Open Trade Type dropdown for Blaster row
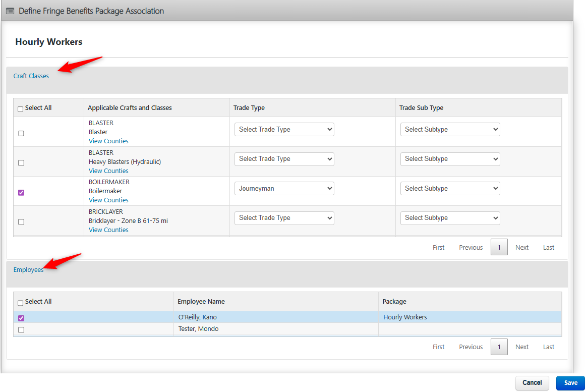Viewport: 587px width, 392px height. click(x=284, y=130)
